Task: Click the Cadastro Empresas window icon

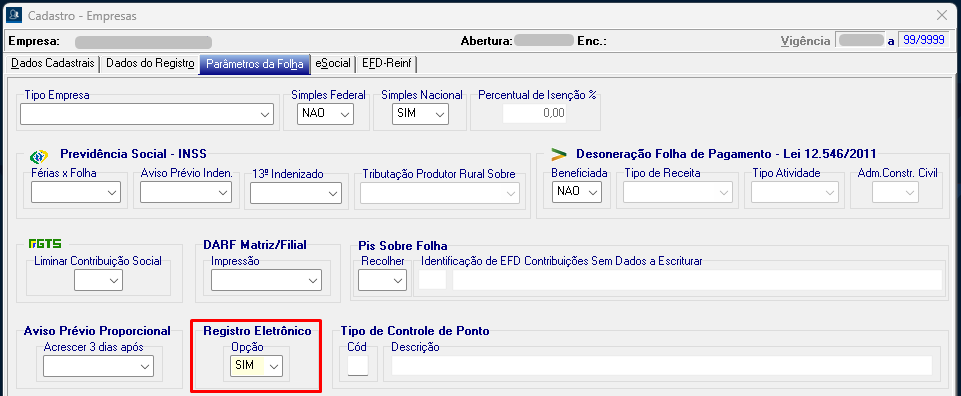Action: point(13,16)
